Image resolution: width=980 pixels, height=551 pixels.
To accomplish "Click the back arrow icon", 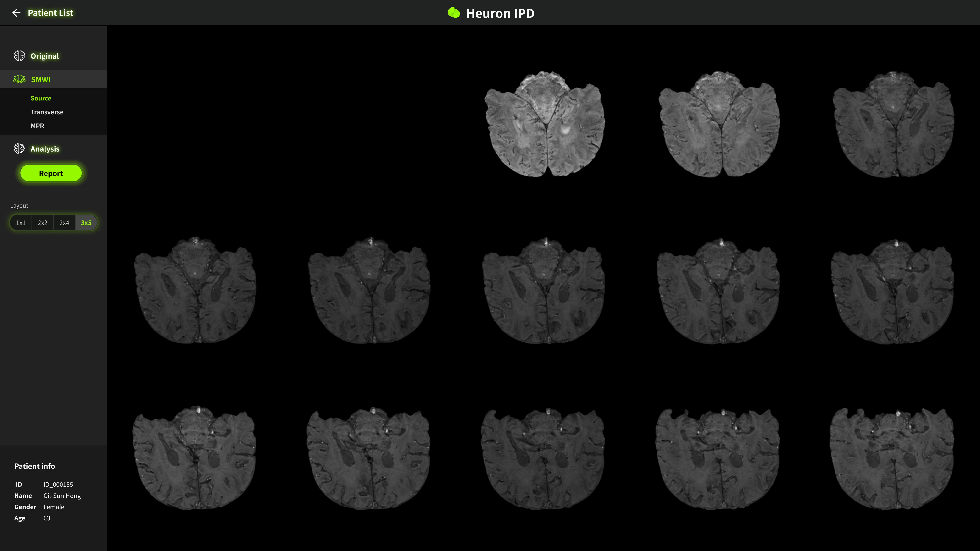I will (16, 13).
